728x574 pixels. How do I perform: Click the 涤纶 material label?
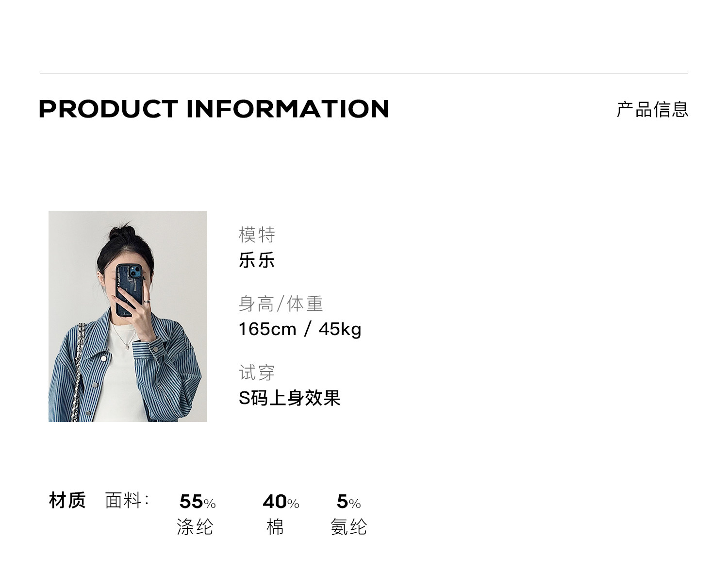[x=195, y=527]
